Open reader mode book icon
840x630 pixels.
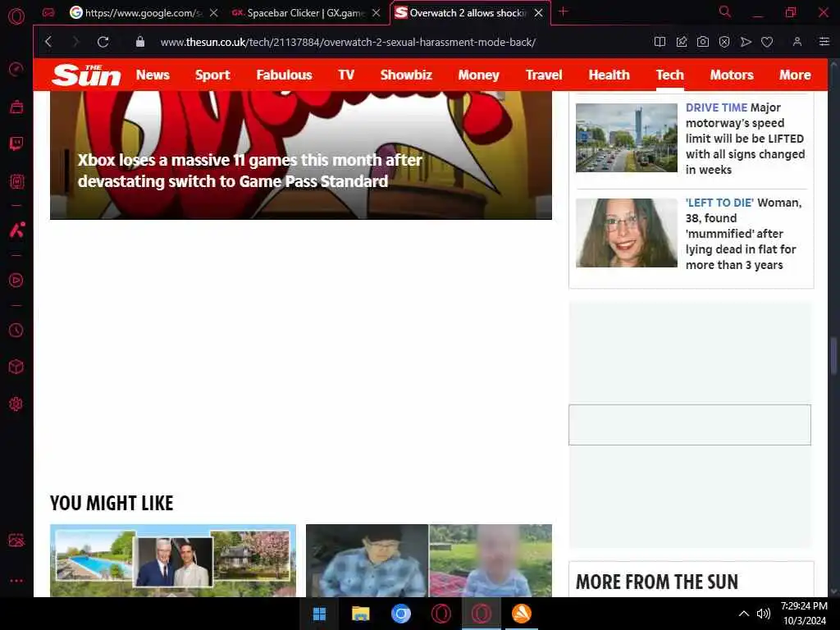[660, 42]
